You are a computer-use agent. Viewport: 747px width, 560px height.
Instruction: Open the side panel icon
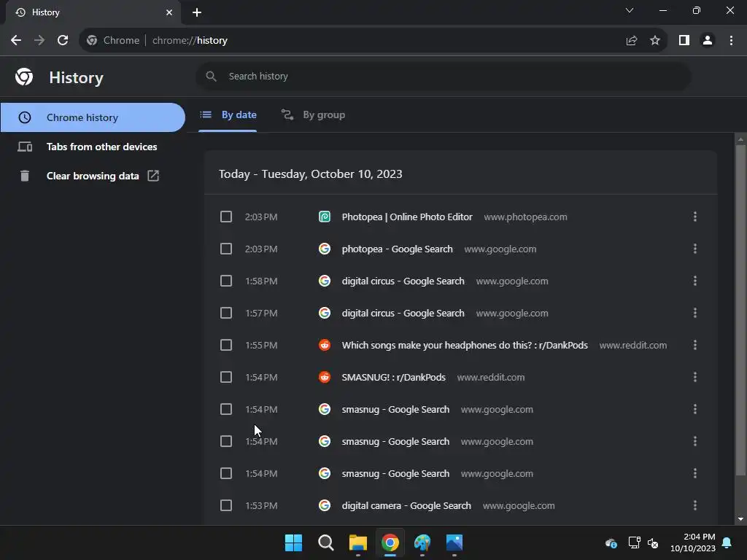pos(684,41)
